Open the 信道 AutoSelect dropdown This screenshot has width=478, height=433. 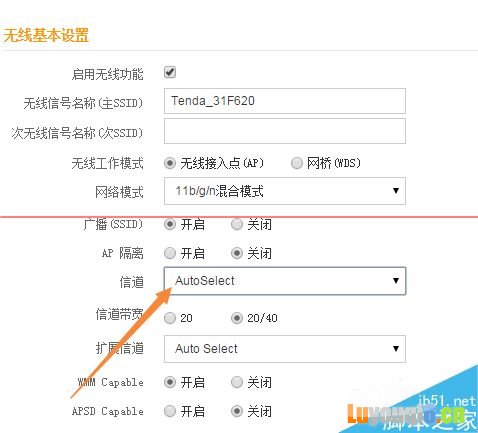pos(285,281)
